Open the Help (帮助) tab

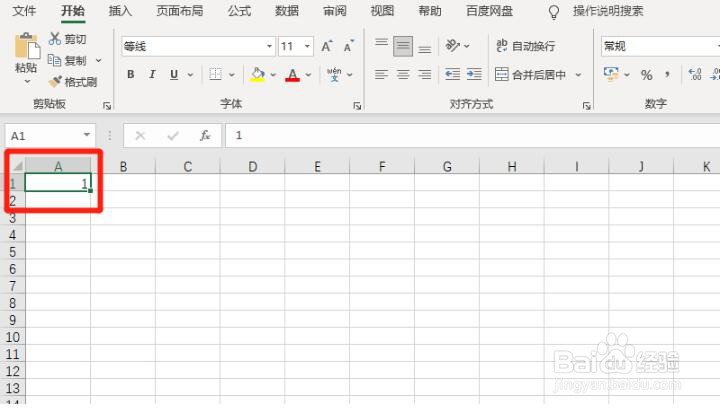(430, 11)
